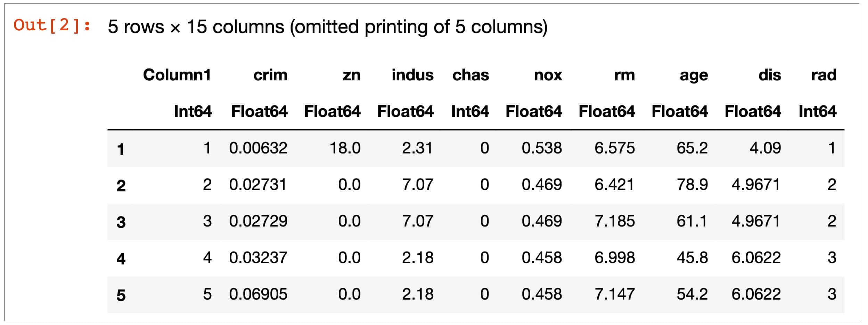The image size is (868, 325).
Task: Click the indus cell showing 2.31
Action: coord(417,148)
